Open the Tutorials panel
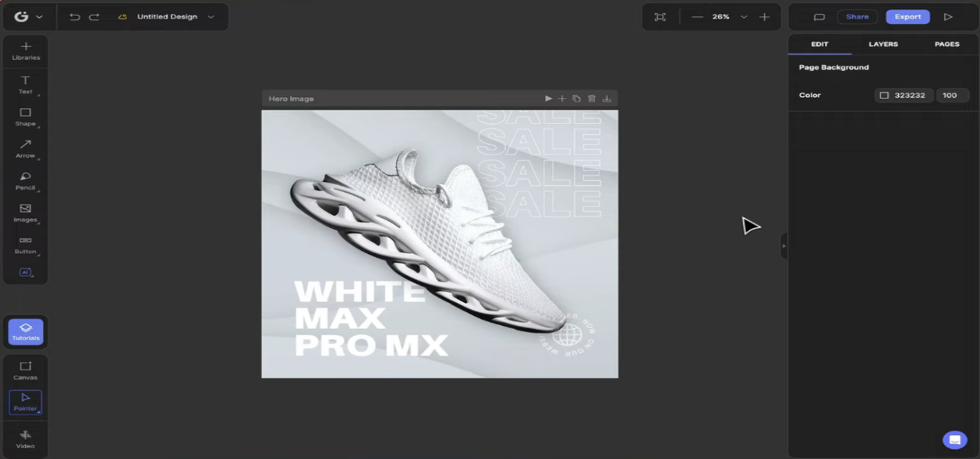 pos(25,332)
